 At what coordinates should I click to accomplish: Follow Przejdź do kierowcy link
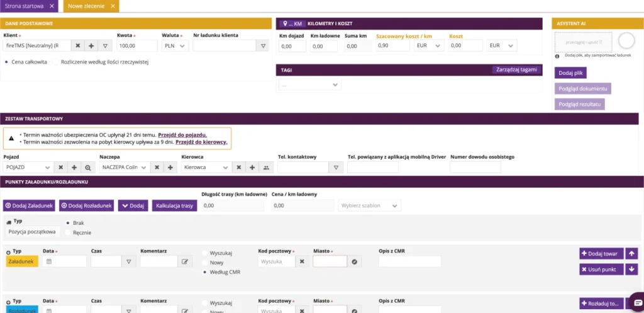[x=201, y=142]
